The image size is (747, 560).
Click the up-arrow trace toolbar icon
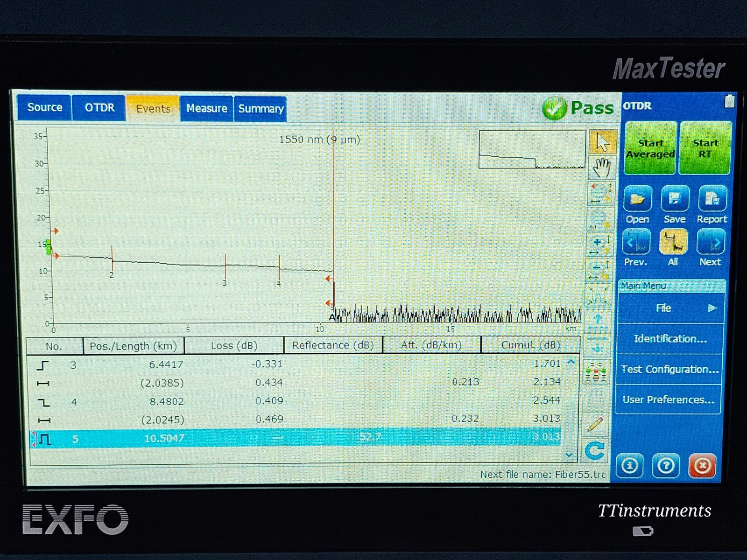(x=598, y=321)
